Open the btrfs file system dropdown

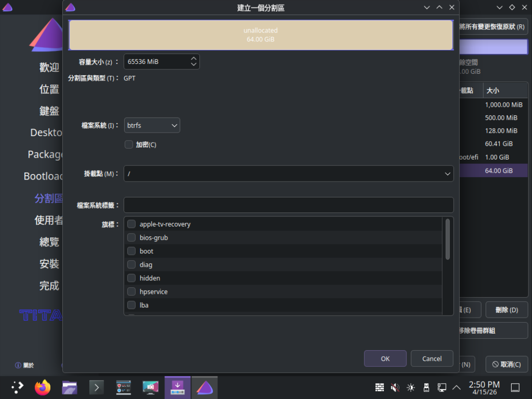click(152, 126)
